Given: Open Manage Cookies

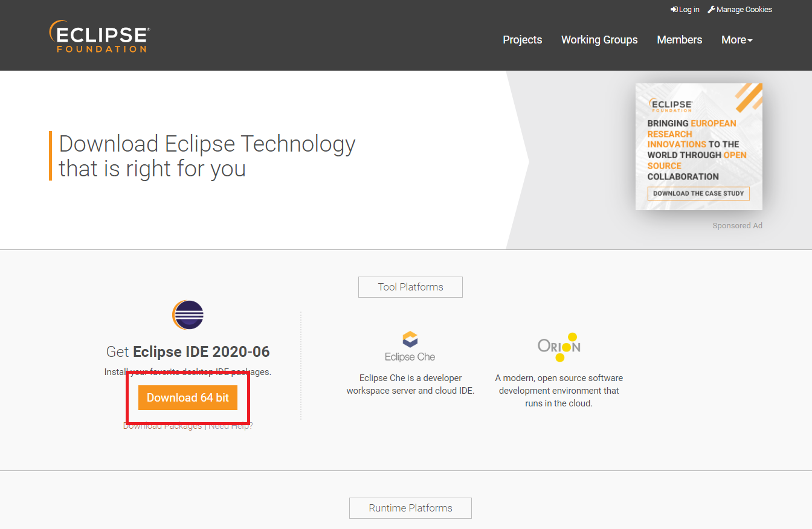Looking at the screenshot, I should click(x=739, y=10).
